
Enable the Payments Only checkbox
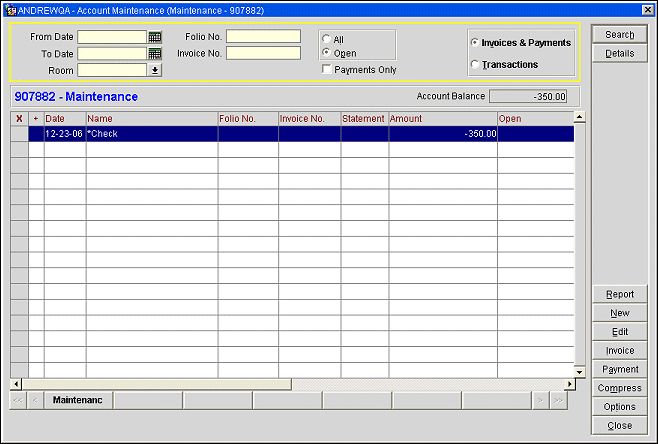click(x=326, y=70)
